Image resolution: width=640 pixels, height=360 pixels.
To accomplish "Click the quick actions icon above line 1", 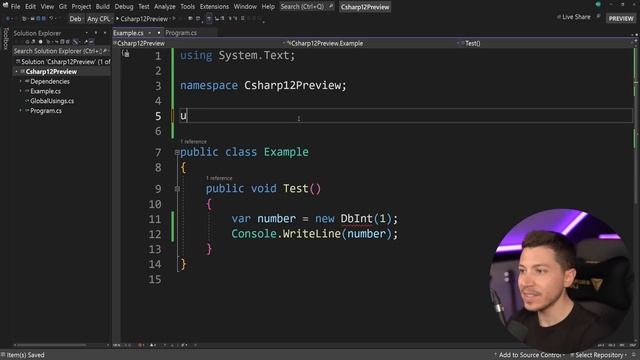I will [126, 53].
